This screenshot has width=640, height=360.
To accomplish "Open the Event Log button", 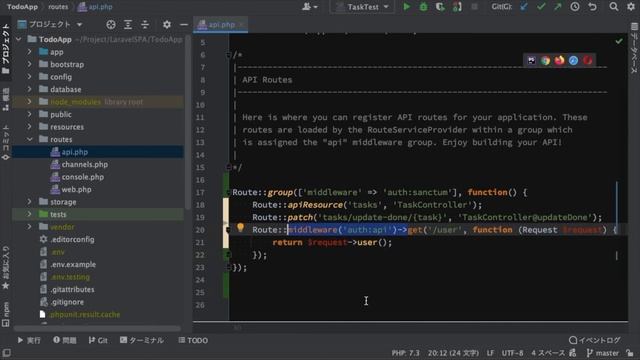I will pos(595,340).
